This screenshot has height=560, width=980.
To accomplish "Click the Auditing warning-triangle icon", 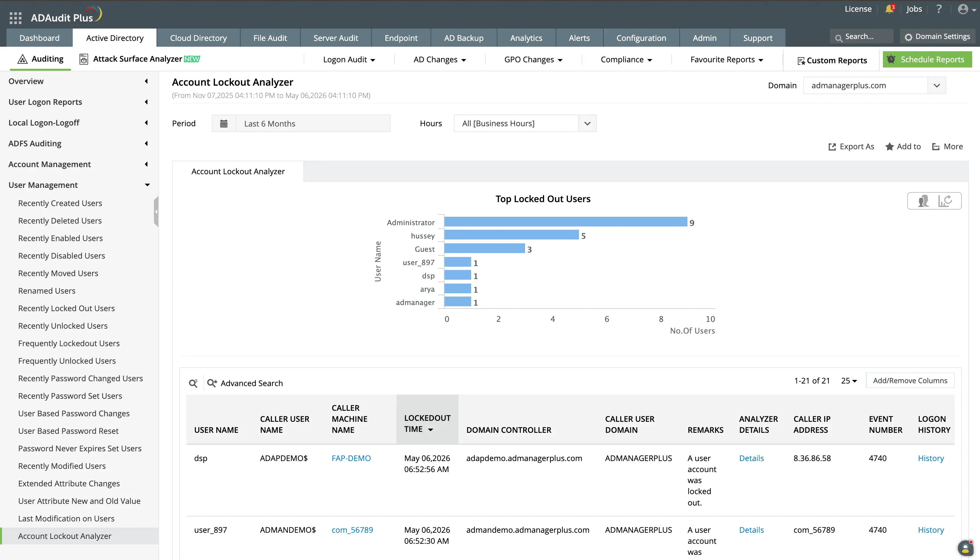I will pos(23,59).
